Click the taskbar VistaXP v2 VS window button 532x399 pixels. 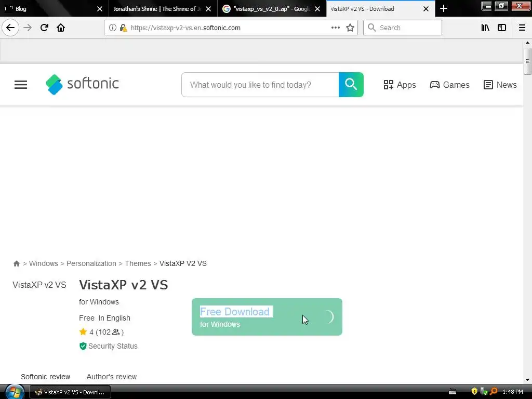(70, 392)
